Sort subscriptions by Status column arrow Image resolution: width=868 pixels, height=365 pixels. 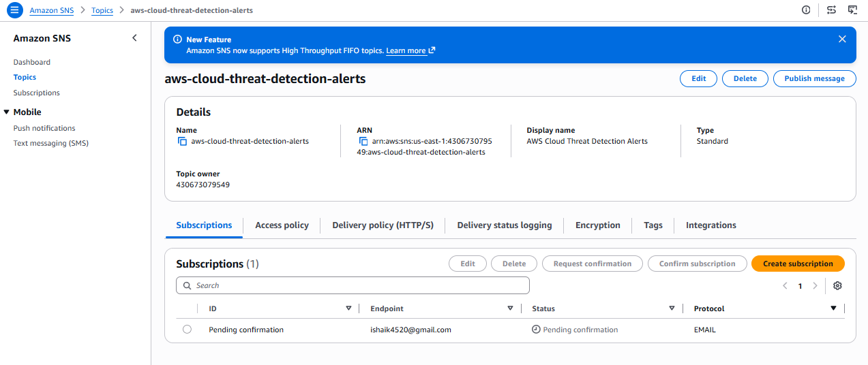pos(672,308)
